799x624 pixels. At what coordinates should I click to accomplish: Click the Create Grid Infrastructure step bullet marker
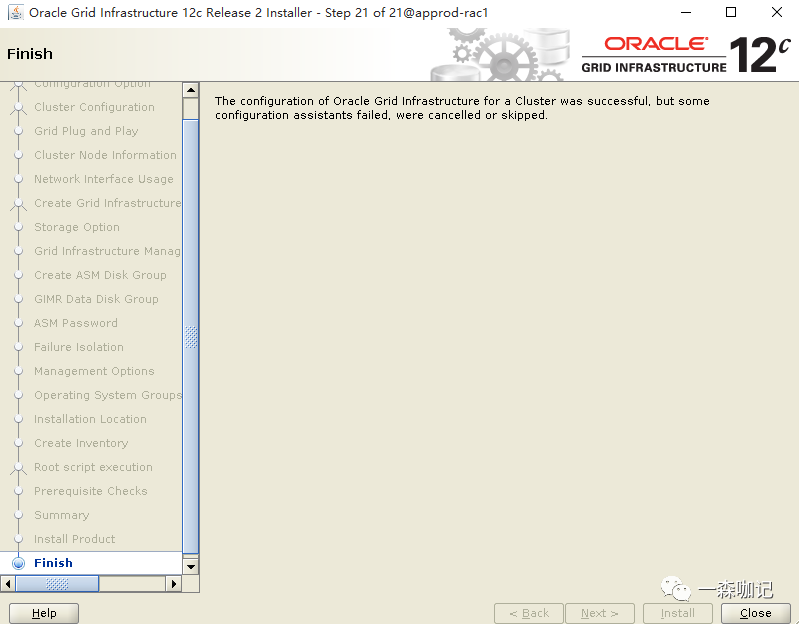18,203
